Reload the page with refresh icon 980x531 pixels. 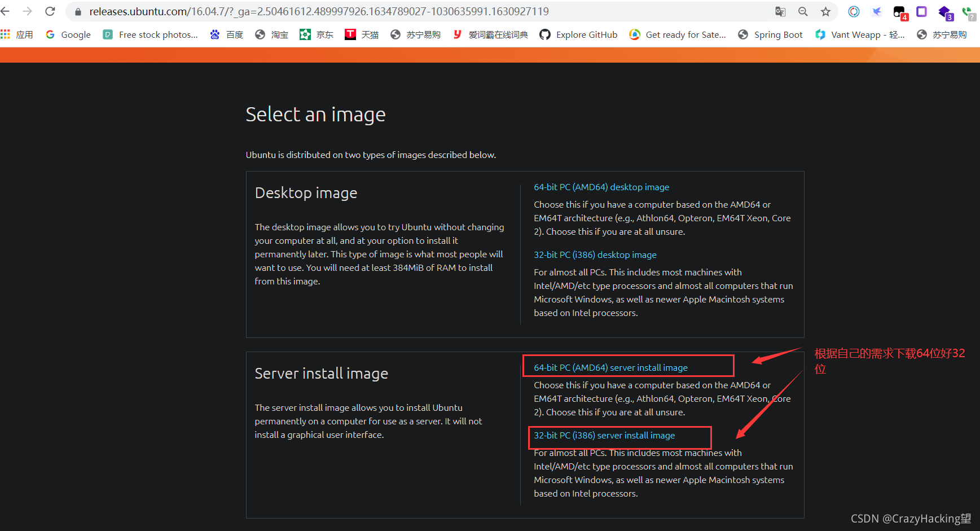pos(50,11)
